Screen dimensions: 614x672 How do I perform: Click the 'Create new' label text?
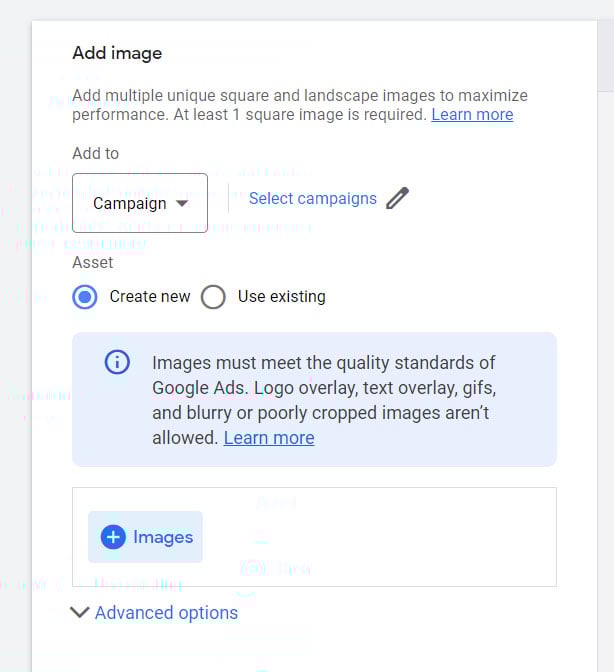click(x=149, y=297)
